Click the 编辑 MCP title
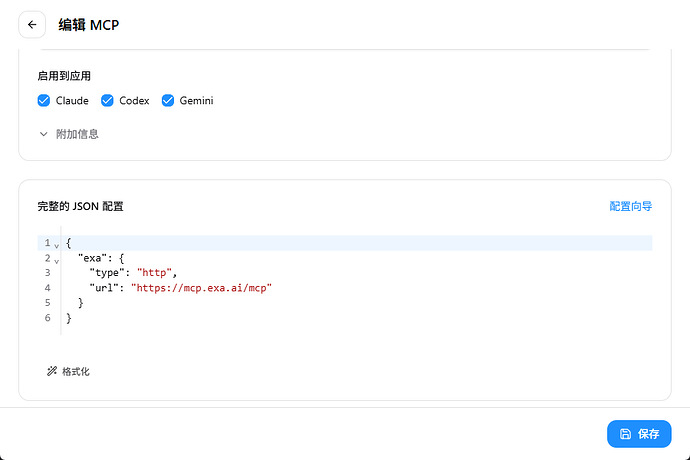Screen dimensions: 690x460 [88, 25]
